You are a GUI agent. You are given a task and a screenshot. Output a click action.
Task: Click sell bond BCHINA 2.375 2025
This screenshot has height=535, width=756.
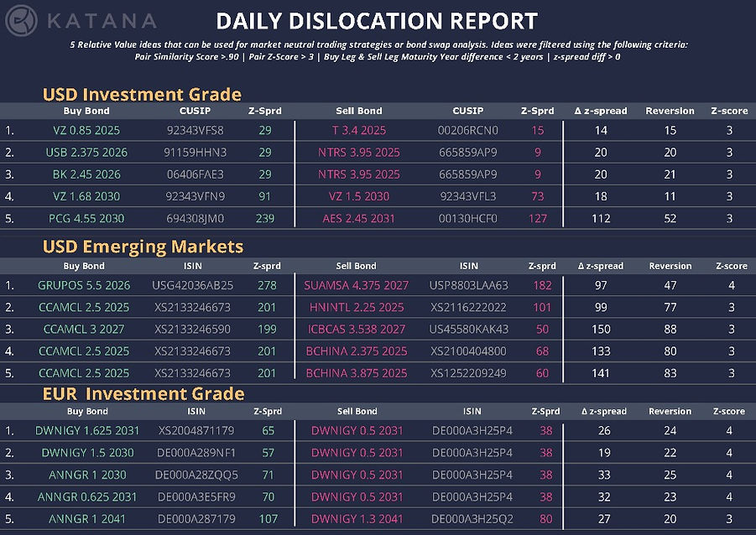tap(357, 351)
